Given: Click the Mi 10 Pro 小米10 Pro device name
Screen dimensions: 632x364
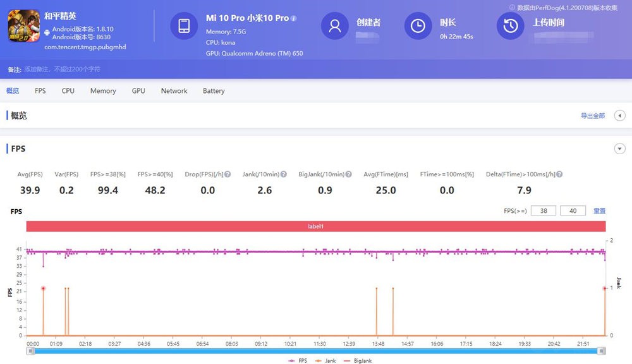Looking at the screenshot, I should click(x=248, y=18).
